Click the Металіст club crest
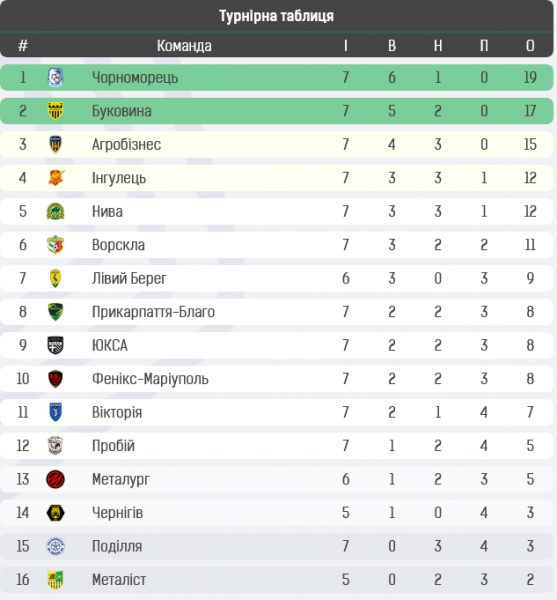 [55, 580]
